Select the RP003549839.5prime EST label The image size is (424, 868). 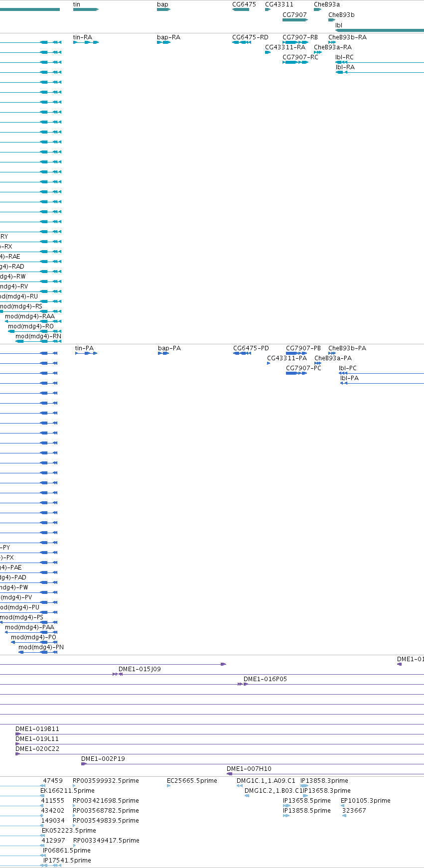(x=106, y=821)
